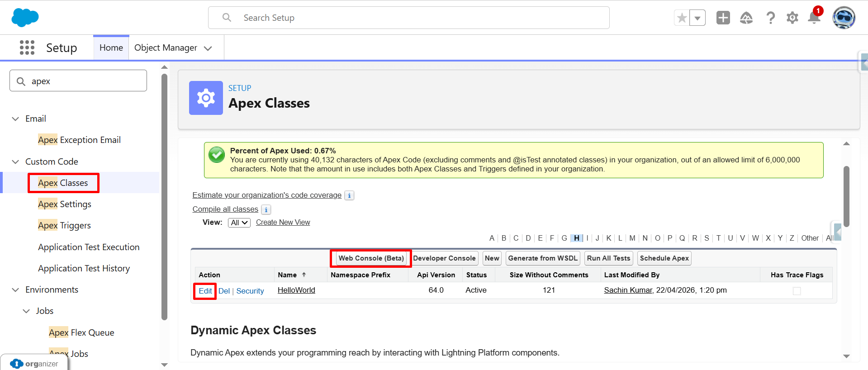Image resolution: width=868 pixels, height=370 pixels.
Task: Open the Notifications bell
Action: pyautogui.click(x=814, y=18)
